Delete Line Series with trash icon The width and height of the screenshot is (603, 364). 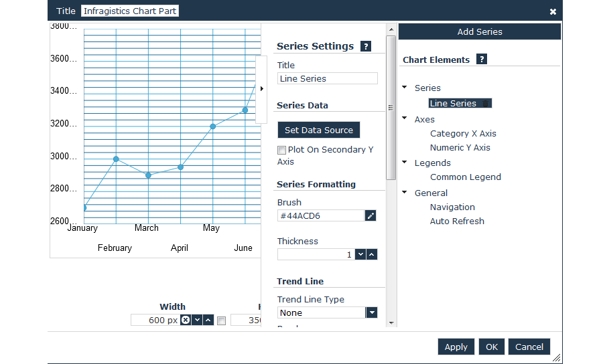tap(485, 104)
